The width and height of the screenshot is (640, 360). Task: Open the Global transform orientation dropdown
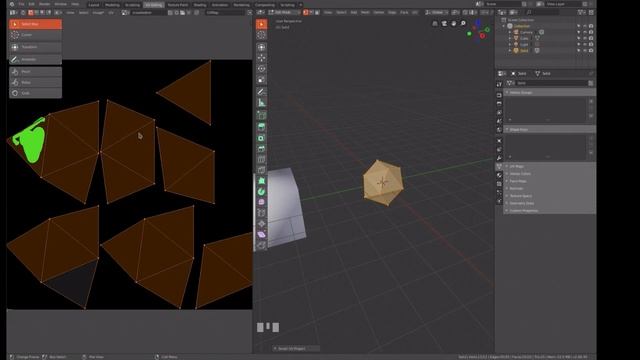[436, 13]
